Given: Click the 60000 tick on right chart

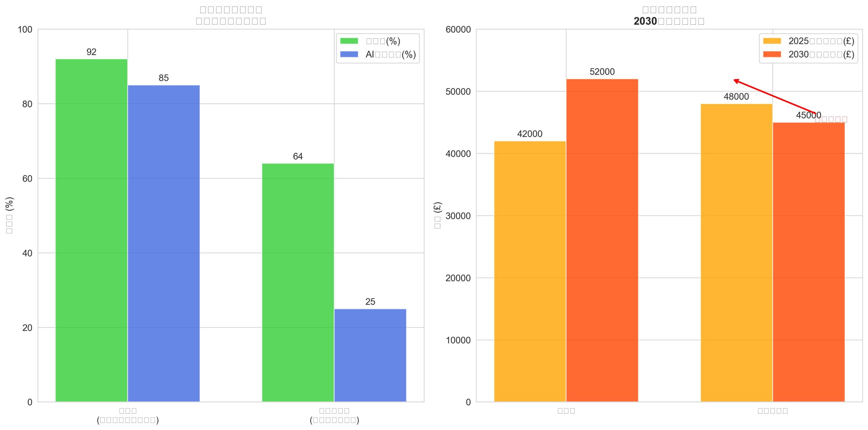Looking at the screenshot, I should [x=458, y=30].
